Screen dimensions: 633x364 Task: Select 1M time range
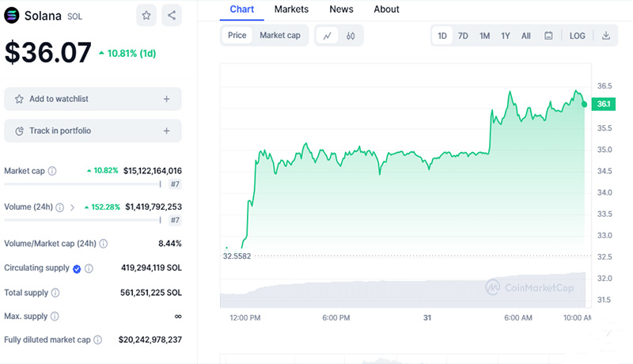[484, 36]
